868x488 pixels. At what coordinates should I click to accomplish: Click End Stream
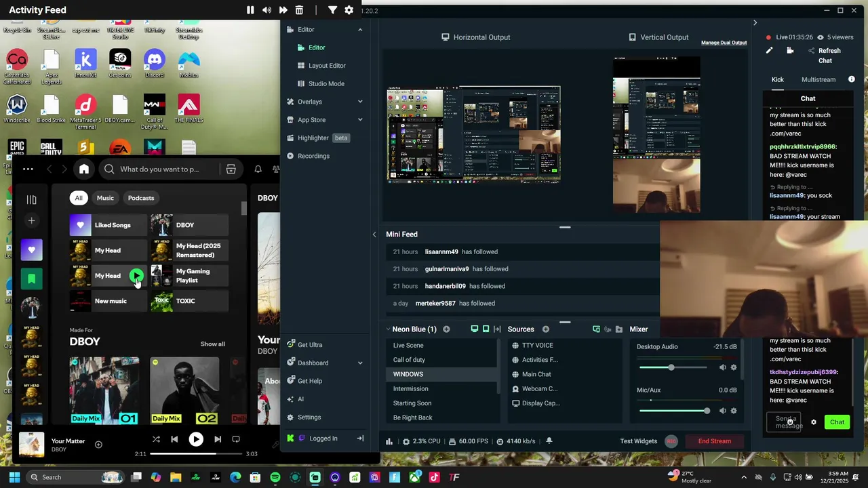(x=715, y=441)
